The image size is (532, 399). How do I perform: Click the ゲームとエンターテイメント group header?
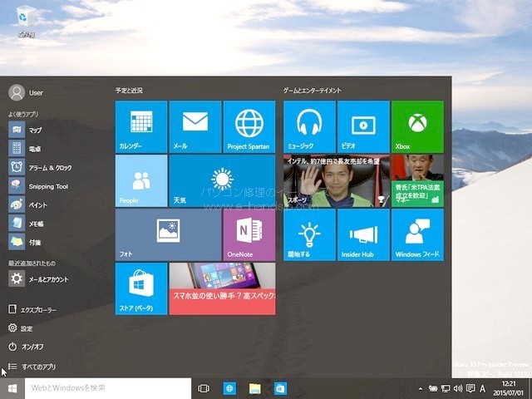click(313, 91)
